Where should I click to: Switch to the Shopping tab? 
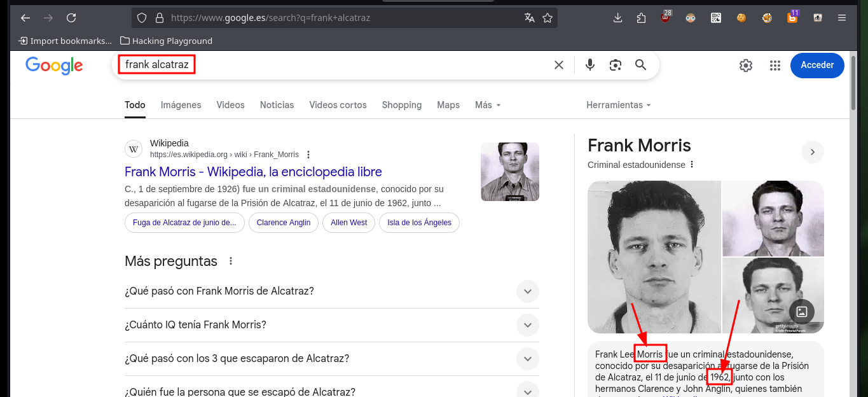[x=402, y=105]
